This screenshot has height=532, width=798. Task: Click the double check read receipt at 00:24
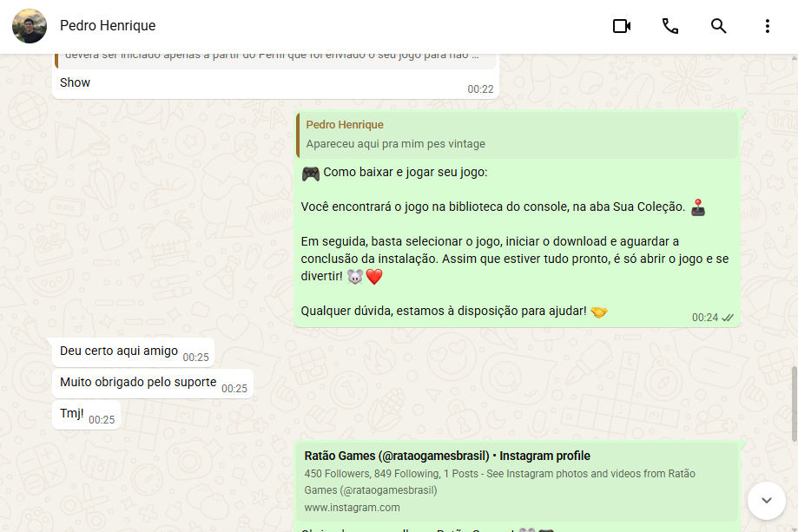[x=728, y=318]
